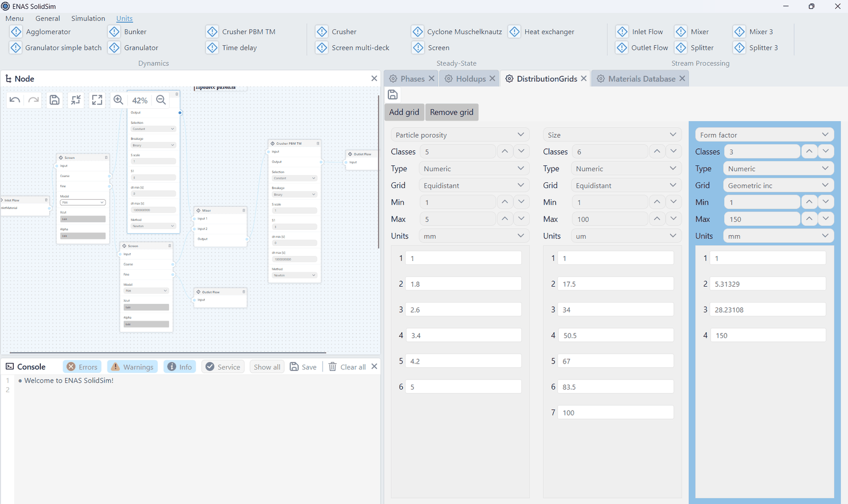Insert a Heat exchanger unit
Screen dimensions: 848x504
click(542, 32)
